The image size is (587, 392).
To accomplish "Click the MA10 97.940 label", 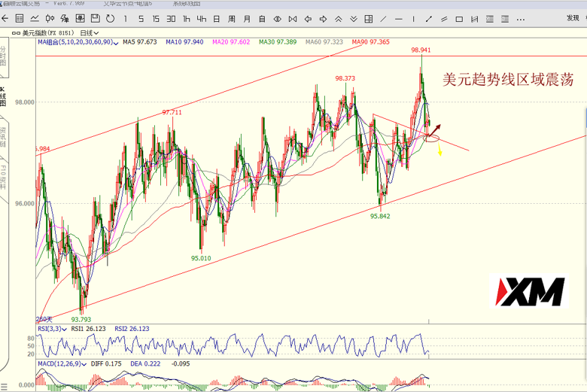I will coord(184,42).
